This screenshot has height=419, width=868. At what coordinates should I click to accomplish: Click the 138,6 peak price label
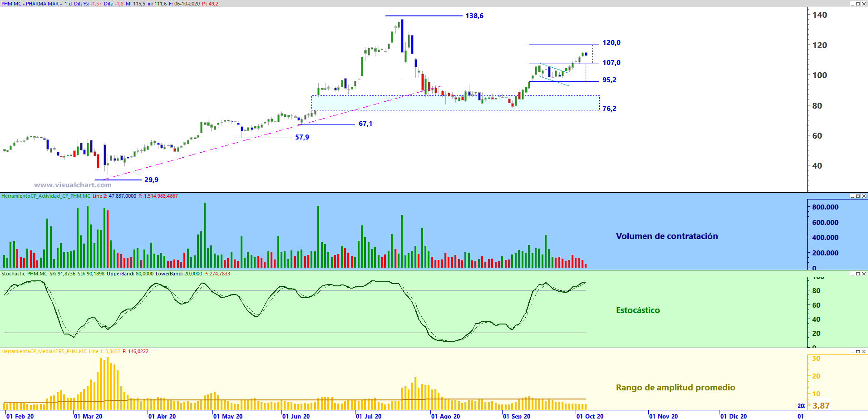point(474,16)
